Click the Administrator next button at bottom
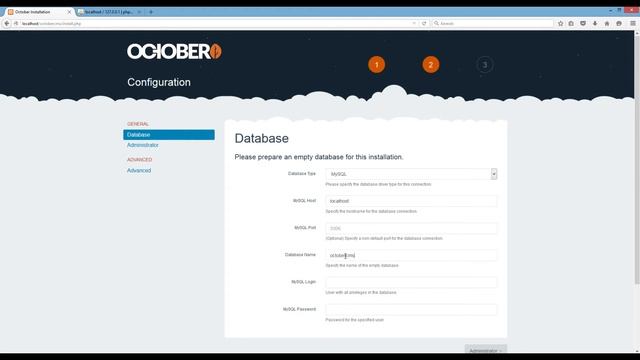 (x=485, y=349)
